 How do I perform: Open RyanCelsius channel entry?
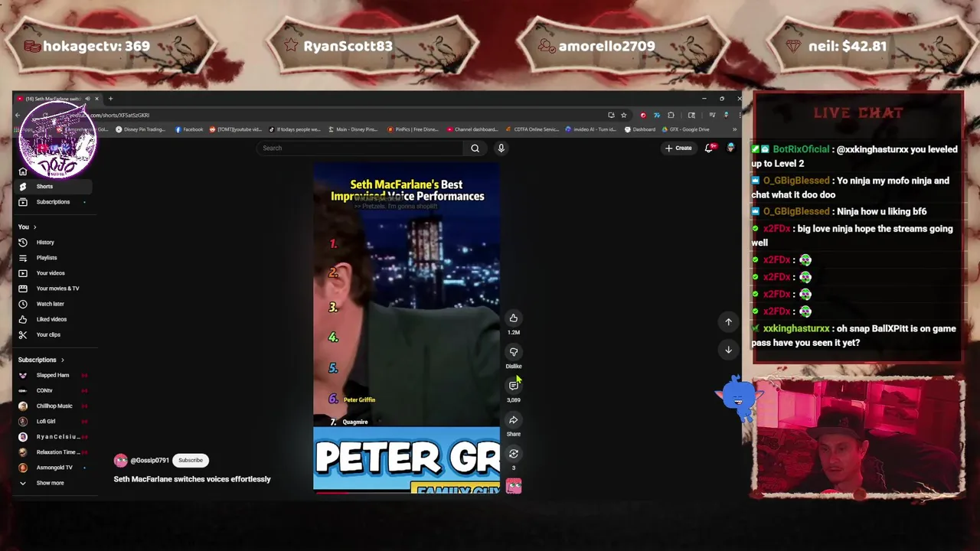[54, 437]
